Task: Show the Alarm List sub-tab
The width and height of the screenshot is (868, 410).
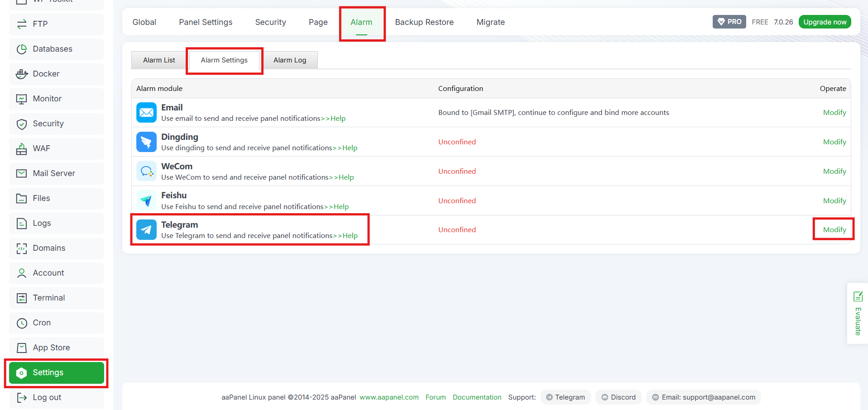Action: point(159,60)
